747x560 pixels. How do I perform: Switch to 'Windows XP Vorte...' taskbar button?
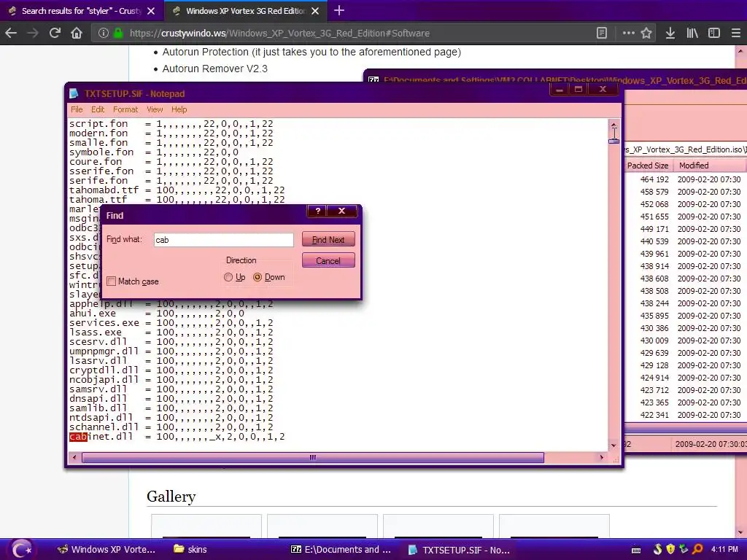[x=107, y=550]
